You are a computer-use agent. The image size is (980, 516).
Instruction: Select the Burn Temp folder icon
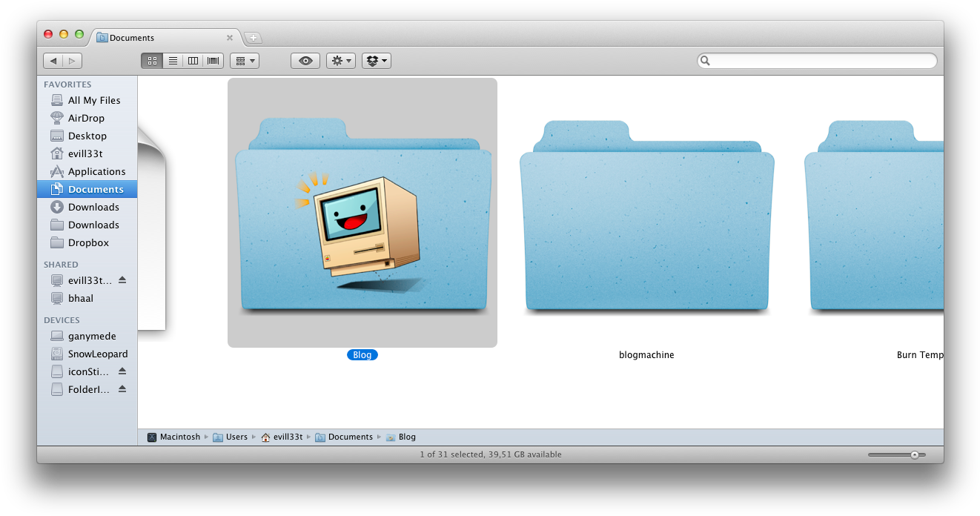874,216
